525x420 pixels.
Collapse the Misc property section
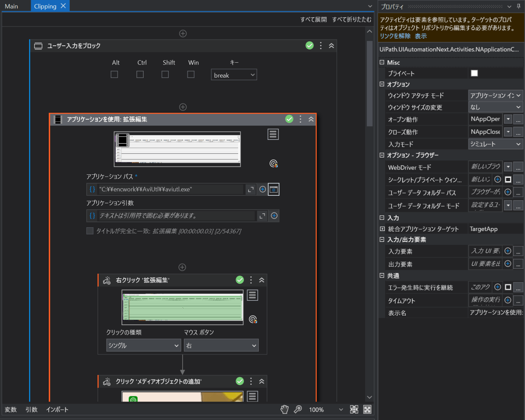pos(382,62)
